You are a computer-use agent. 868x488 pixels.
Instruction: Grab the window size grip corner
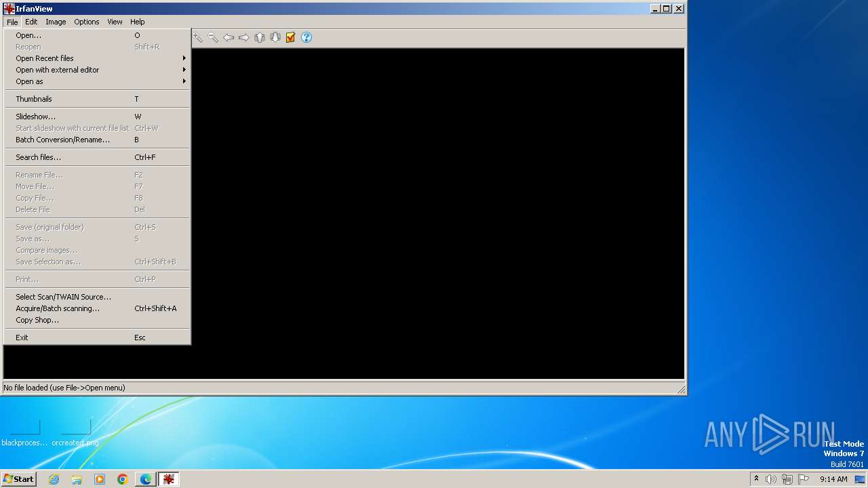[x=682, y=389]
